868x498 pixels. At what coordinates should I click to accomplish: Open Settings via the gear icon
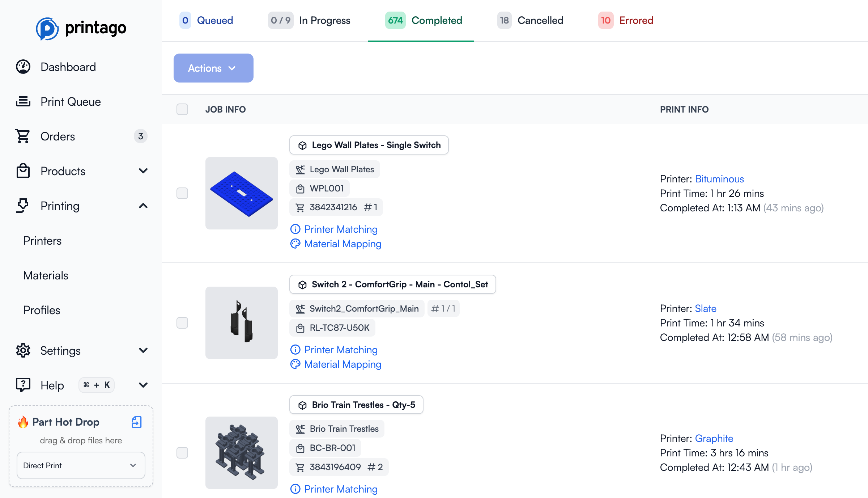tap(23, 350)
